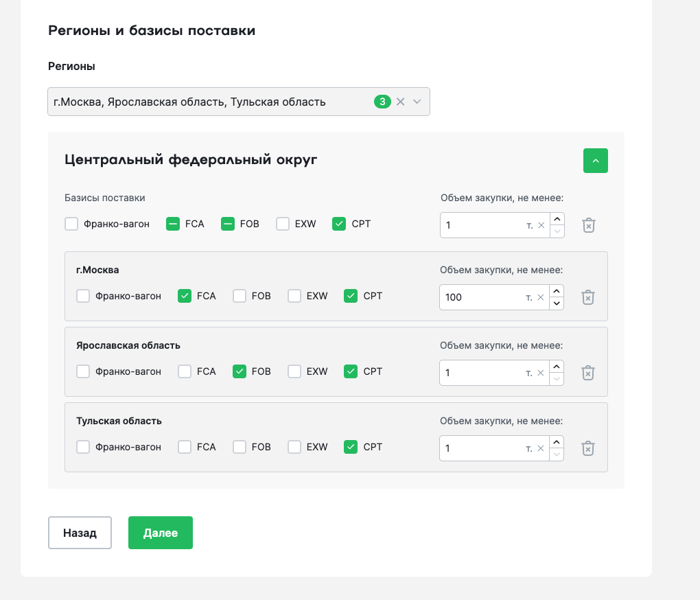Image resolution: width=700 pixels, height=600 pixels.
Task: Toggle district-level FOB partial checkbox
Action: pyautogui.click(x=228, y=224)
